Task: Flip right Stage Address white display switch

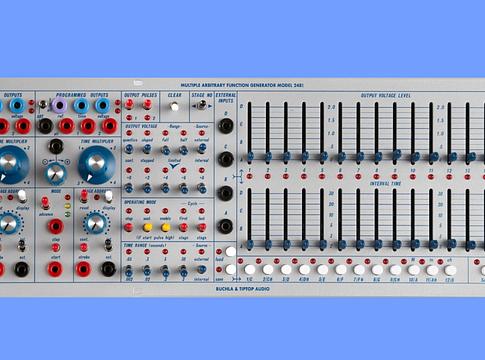Action: coord(108,197)
